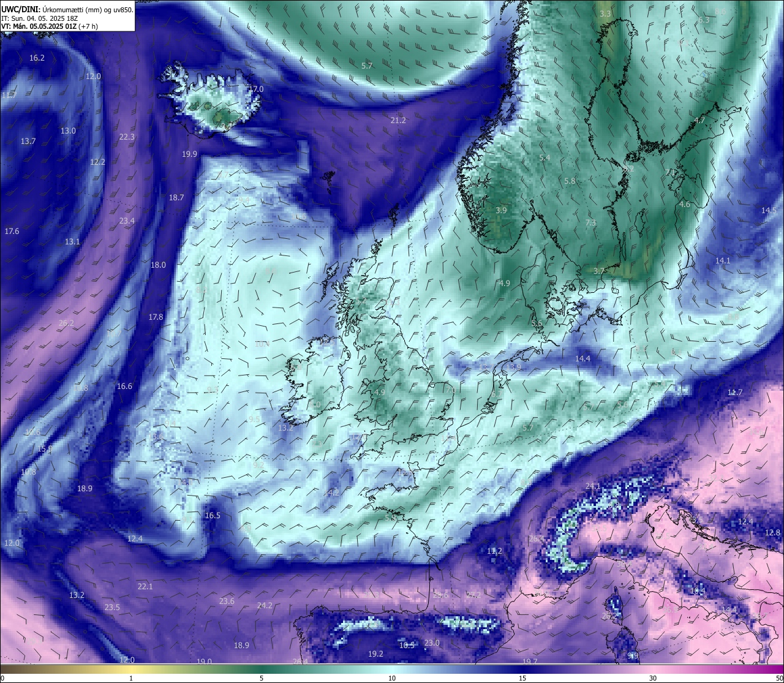
Task: Click the 6.3 value at top right
Action: (704, 20)
